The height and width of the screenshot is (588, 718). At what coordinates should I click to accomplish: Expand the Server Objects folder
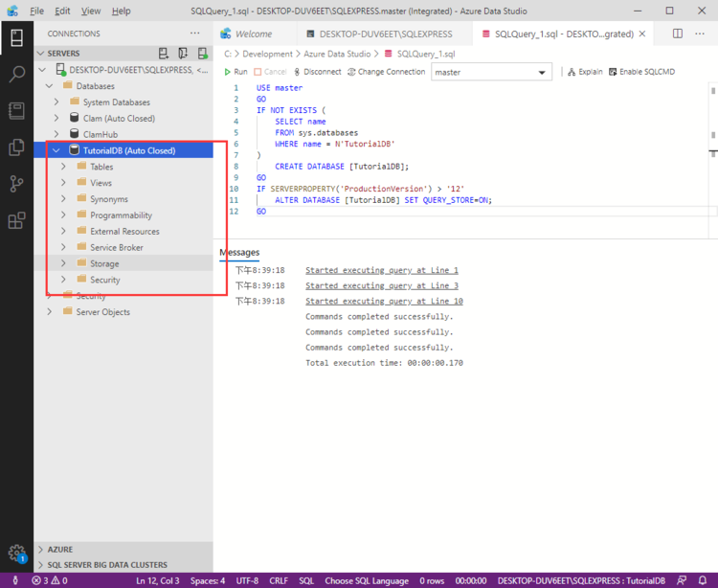(x=50, y=312)
